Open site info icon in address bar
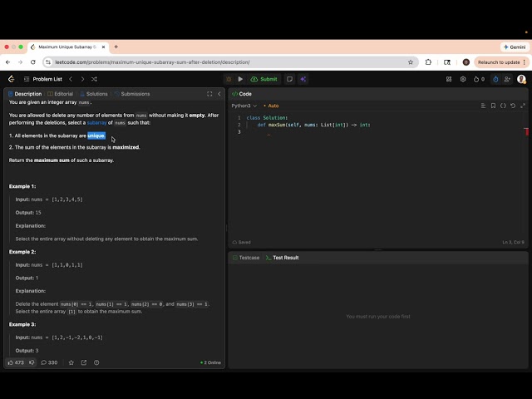The height and width of the screenshot is (399, 532). (48, 62)
